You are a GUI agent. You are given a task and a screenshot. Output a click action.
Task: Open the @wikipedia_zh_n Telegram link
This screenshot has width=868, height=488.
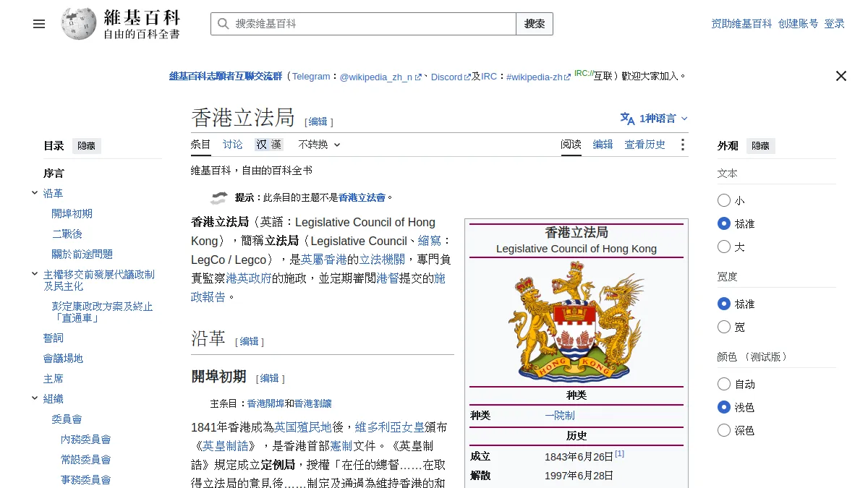click(380, 77)
